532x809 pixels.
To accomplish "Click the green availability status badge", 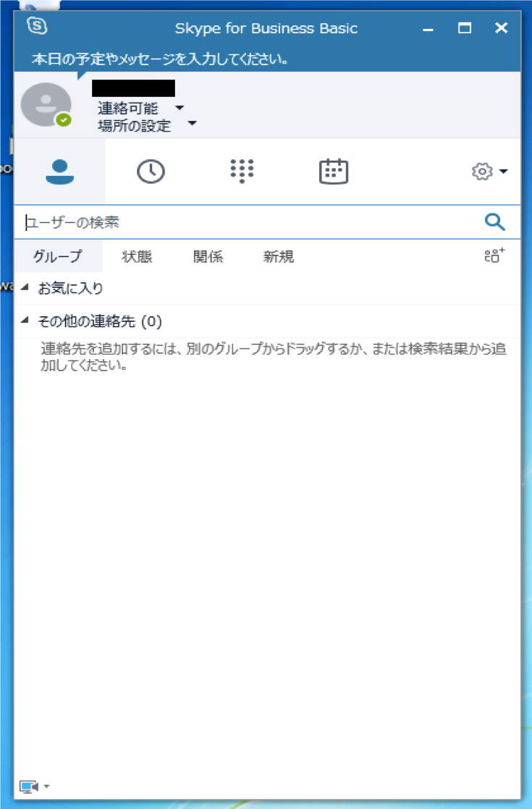I will tap(64, 120).
